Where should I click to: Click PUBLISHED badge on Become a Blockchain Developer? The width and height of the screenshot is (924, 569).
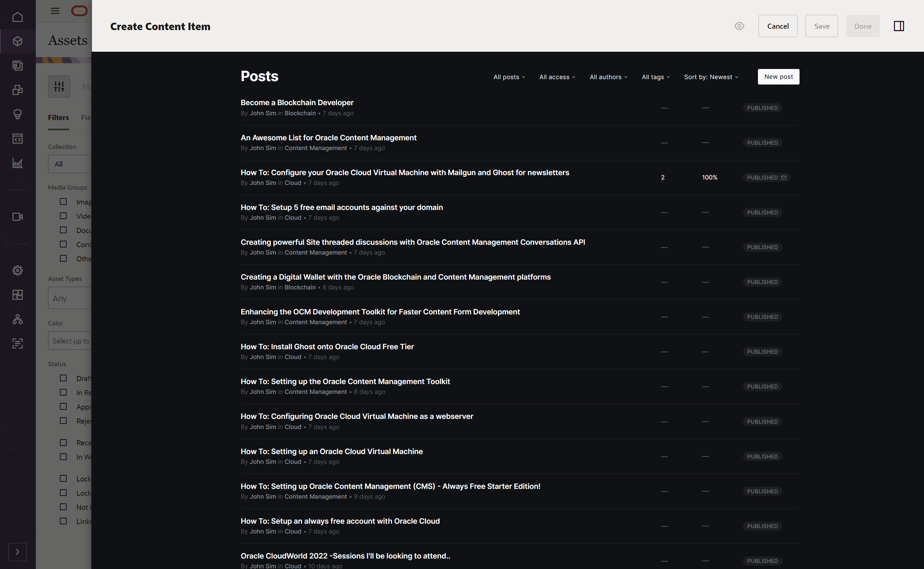762,108
